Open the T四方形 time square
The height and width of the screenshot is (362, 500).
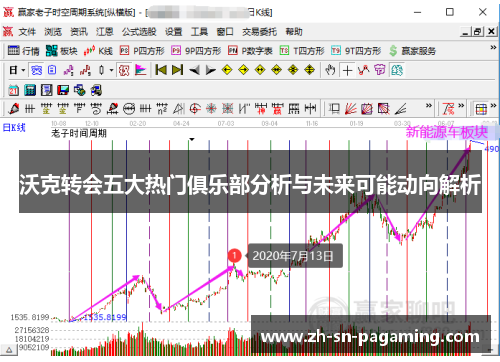click(302, 51)
